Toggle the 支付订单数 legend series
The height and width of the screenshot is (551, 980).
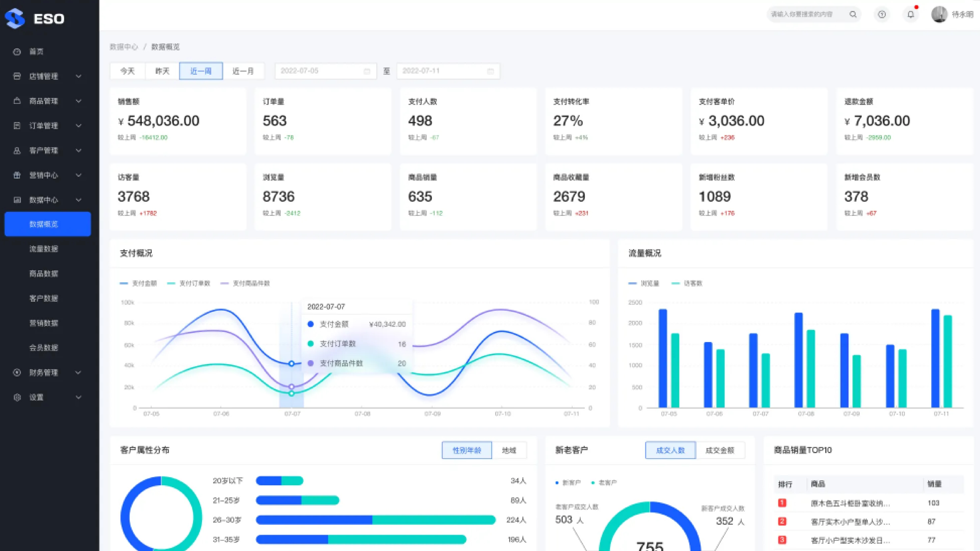[189, 283]
